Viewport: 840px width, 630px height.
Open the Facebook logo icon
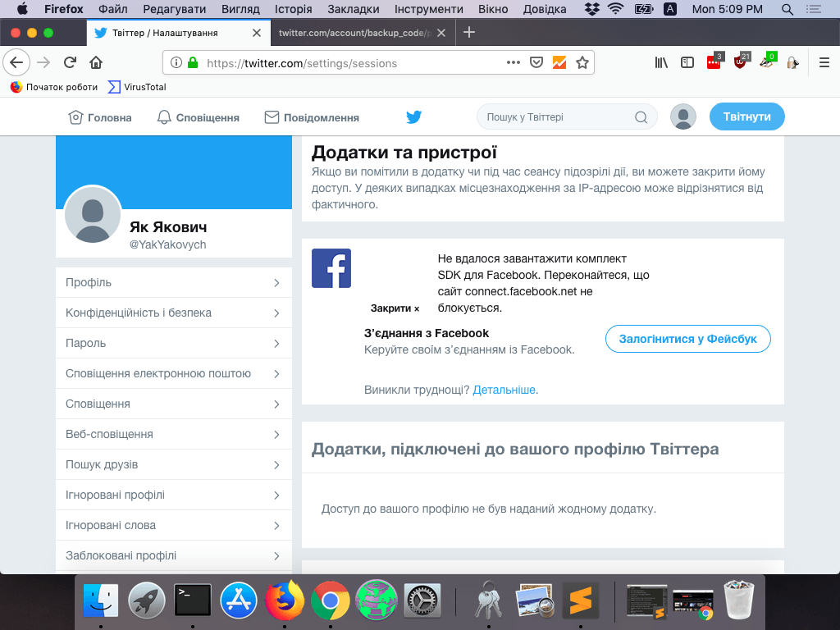tap(331, 268)
